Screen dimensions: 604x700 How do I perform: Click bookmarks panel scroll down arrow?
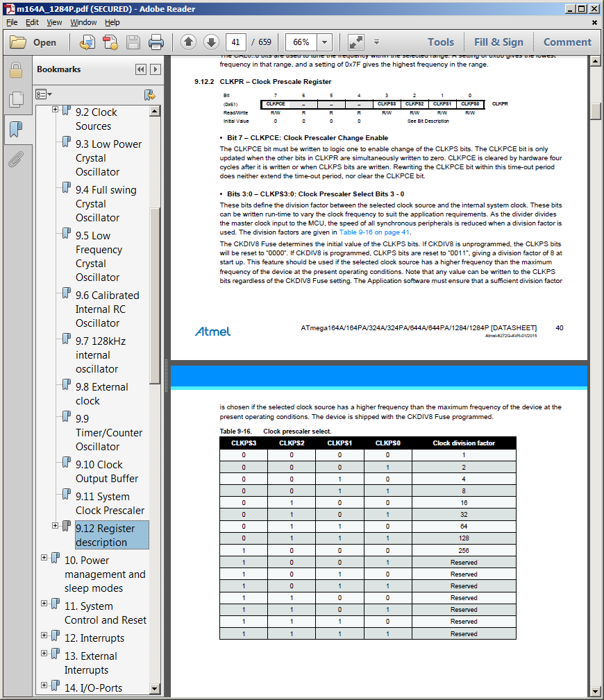coord(155,688)
